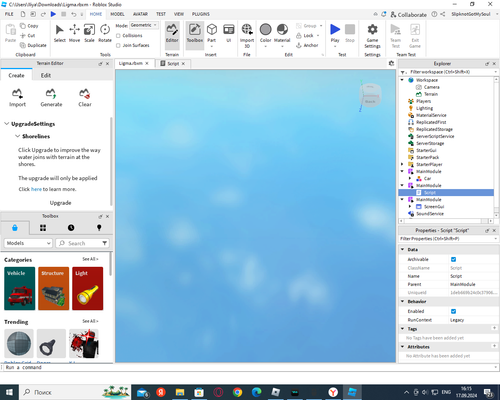Expand the StarterPlayer tree node
This screenshot has width=500, height=400.
tap(402, 164)
